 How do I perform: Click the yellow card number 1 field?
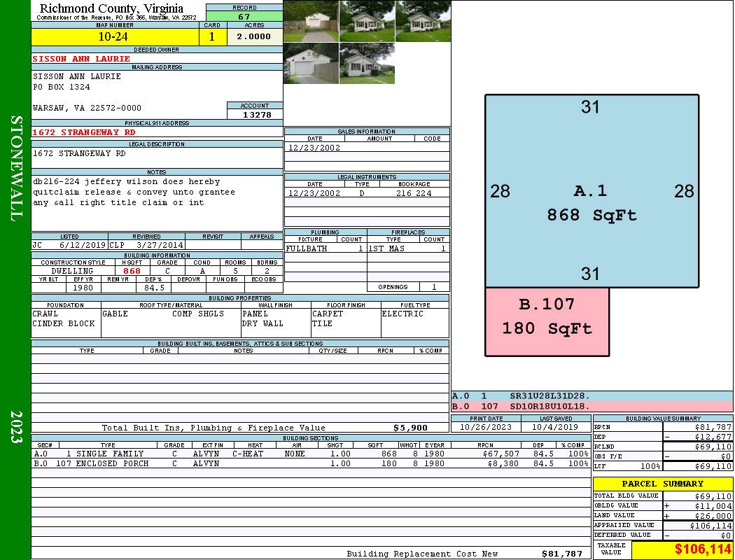(x=211, y=37)
